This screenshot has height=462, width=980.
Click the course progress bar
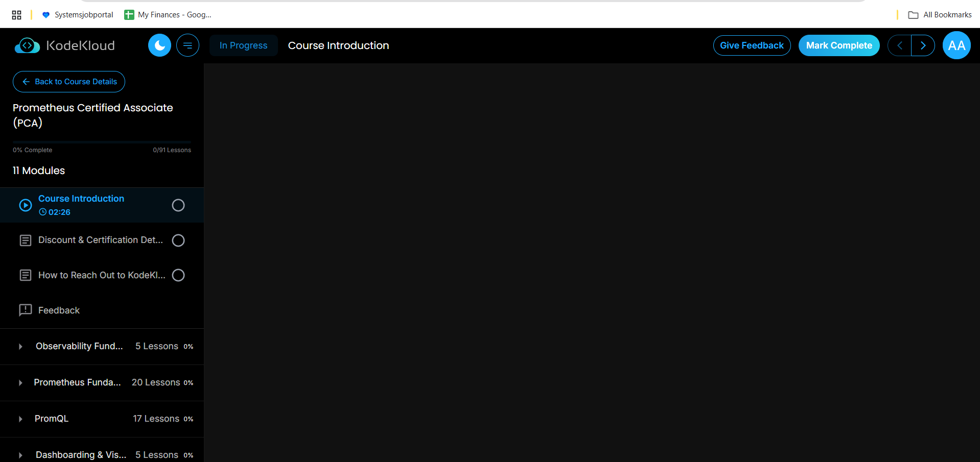(x=102, y=142)
